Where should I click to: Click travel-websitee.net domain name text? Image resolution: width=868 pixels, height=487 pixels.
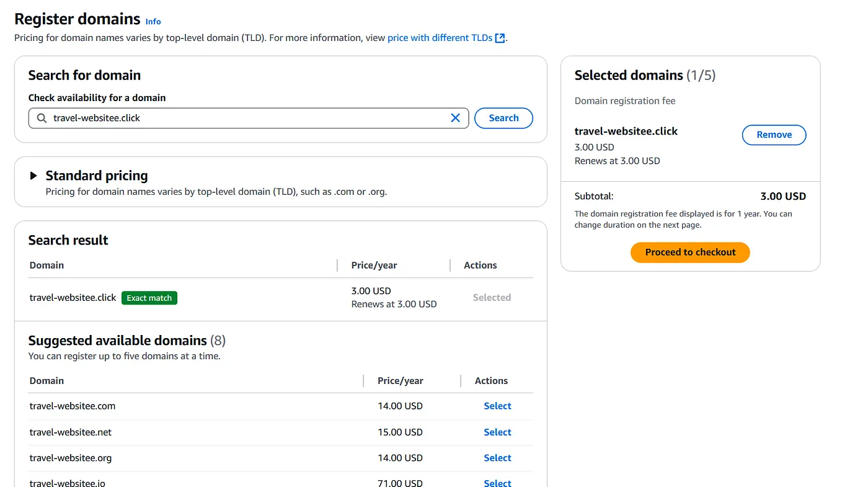pyautogui.click(x=71, y=432)
